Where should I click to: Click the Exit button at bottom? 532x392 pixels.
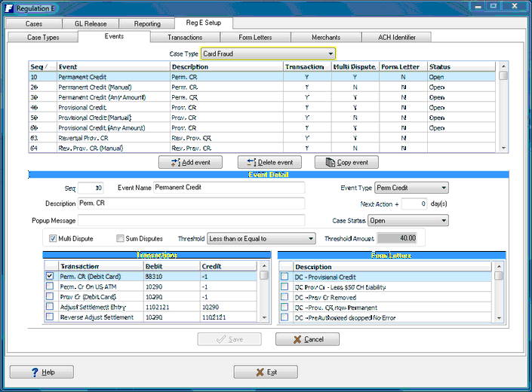click(266, 372)
